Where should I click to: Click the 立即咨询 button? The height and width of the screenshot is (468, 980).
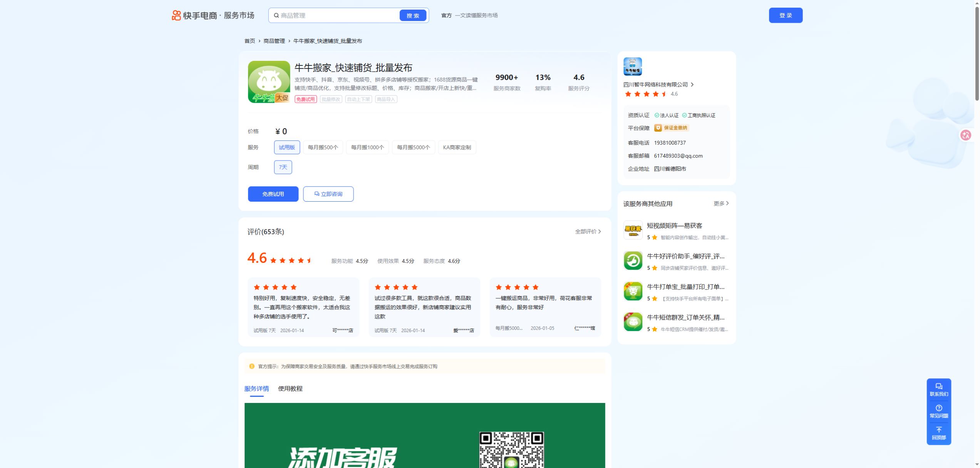click(328, 194)
